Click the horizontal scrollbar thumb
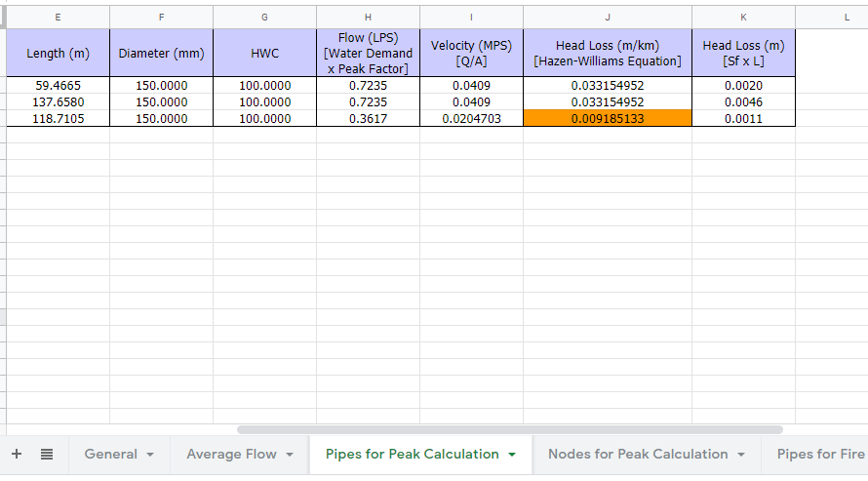868x481 pixels. [x=510, y=429]
